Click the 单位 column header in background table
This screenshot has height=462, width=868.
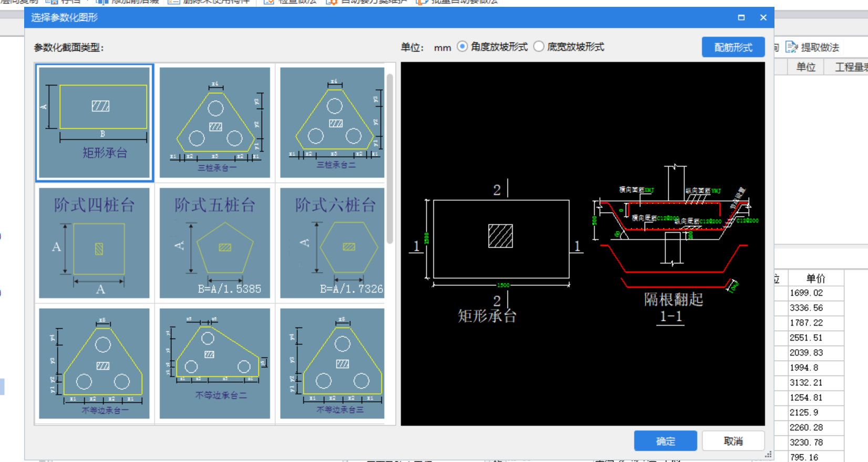pyautogui.click(x=805, y=67)
